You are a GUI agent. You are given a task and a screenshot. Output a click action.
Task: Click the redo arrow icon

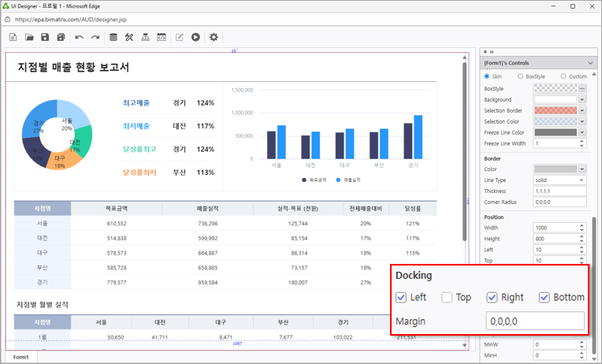click(95, 37)
